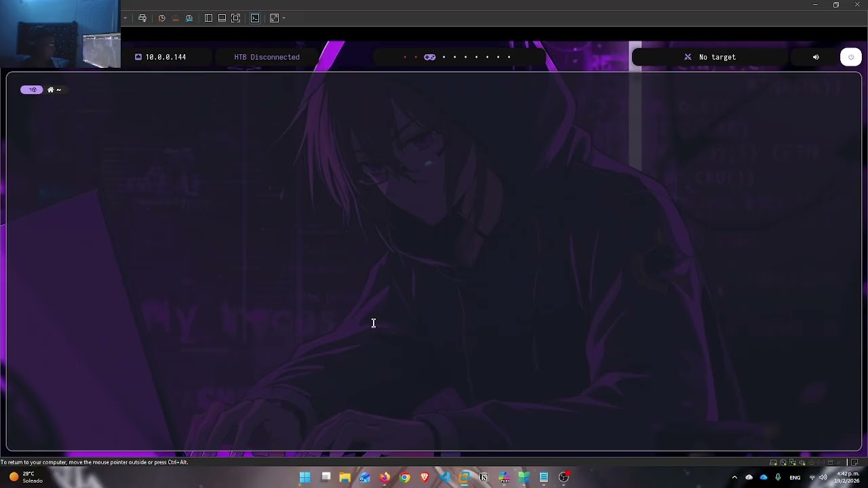Open OBS Studio from the taskbar
Screen dimensions: 868x488
(564, 477)
